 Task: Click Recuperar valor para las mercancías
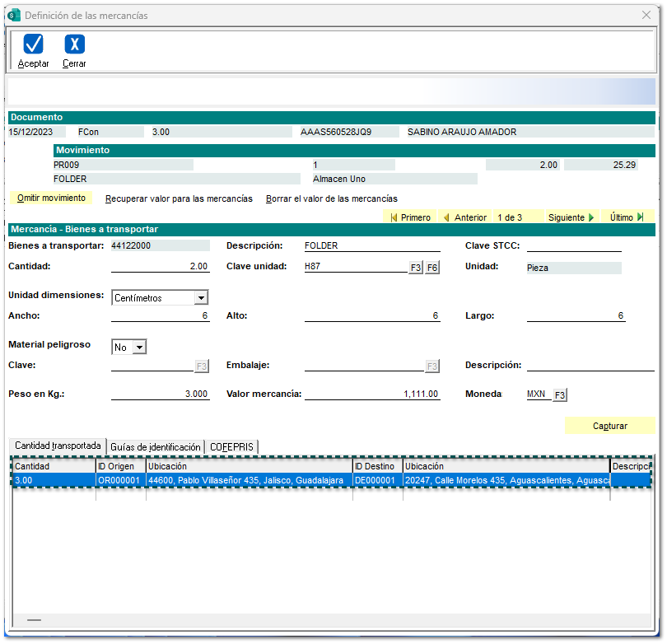point(179,198)
